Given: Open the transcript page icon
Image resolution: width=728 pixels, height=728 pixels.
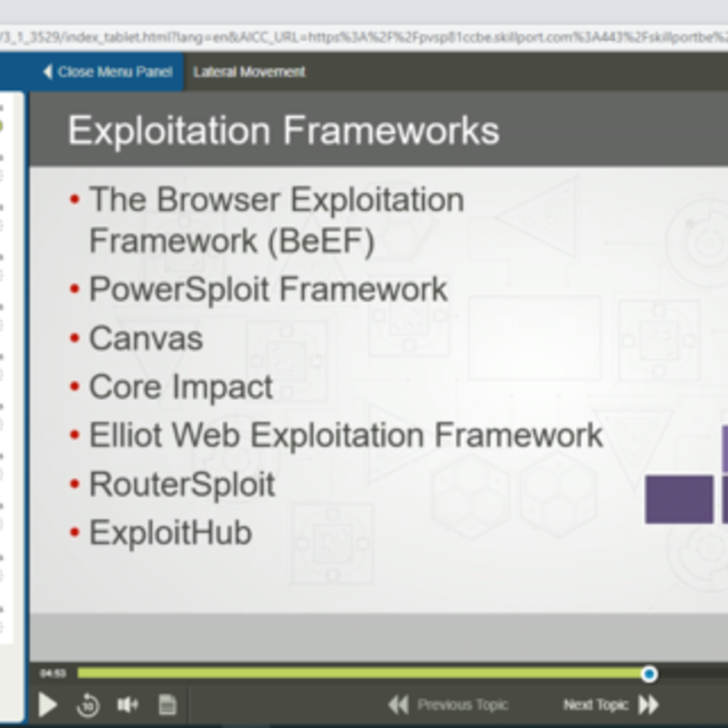Looking at the screenshot, I should pyautogui.click(x=167, y=704).
